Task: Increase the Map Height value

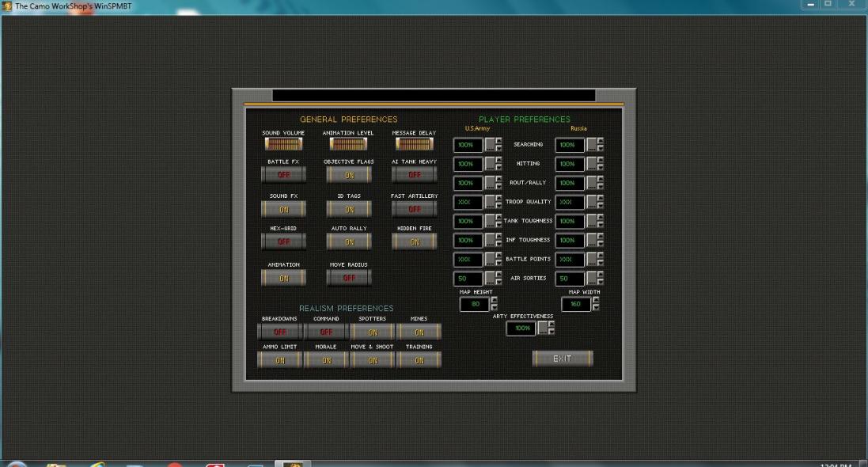Action: click(x=495, y=300)
